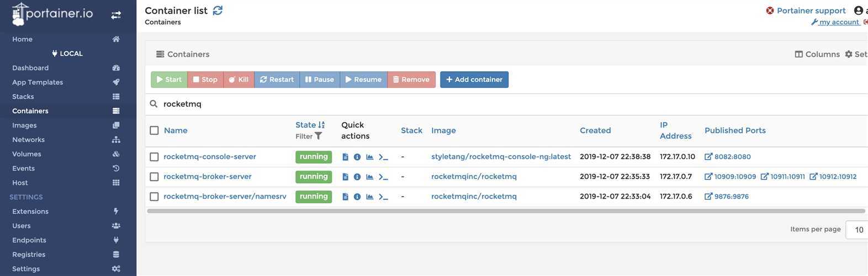Open console icon for rocketmq-broker-server
This screenshot has width=868, height=276.
383,177
